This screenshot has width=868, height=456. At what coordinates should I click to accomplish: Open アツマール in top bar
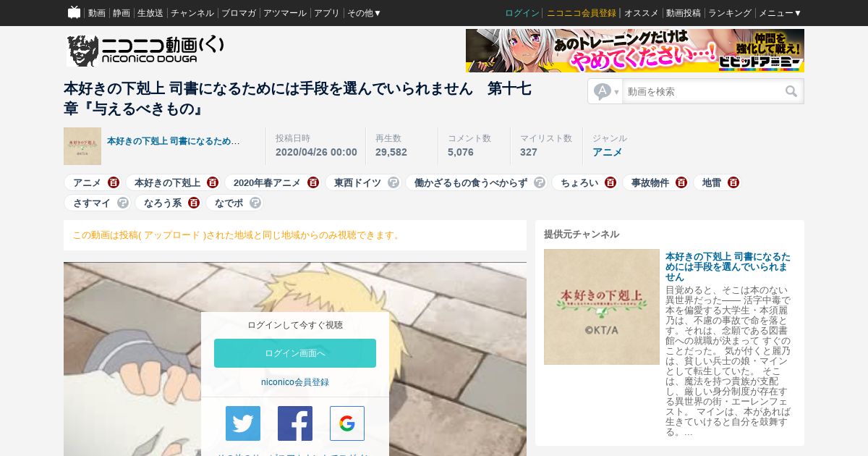point(285,13)
